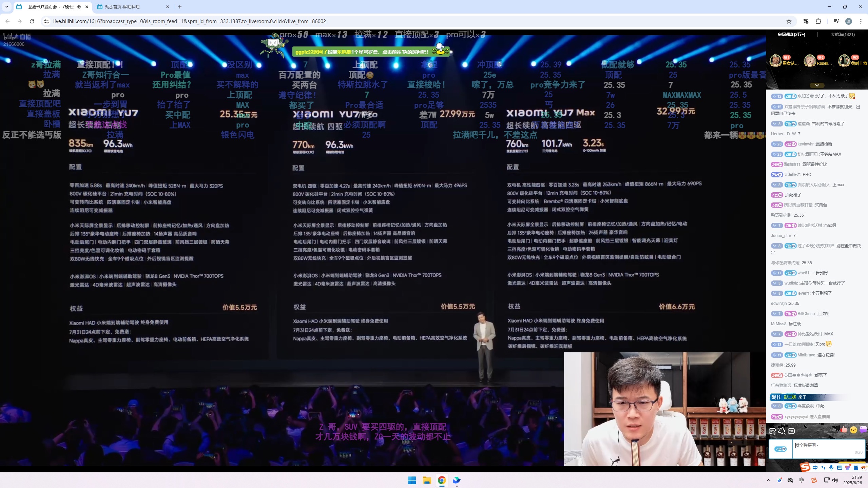Expand the top viewers ranking chevron
The width and height of the screenshot is (868, 488).
coord(817,85)
